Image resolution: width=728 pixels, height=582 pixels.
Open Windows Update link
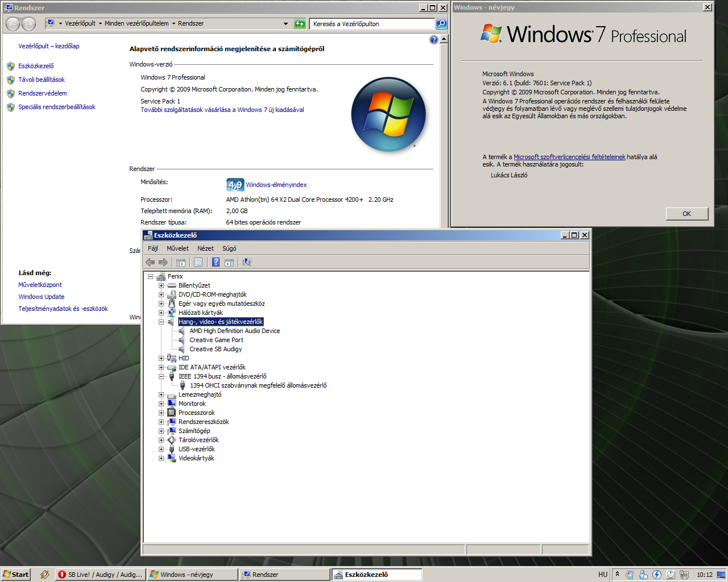point(42,297)
